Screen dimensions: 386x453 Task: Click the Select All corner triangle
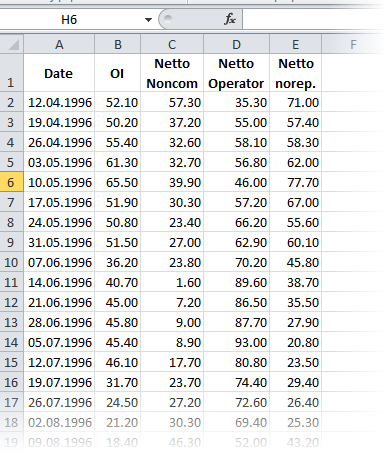[12, 44]
